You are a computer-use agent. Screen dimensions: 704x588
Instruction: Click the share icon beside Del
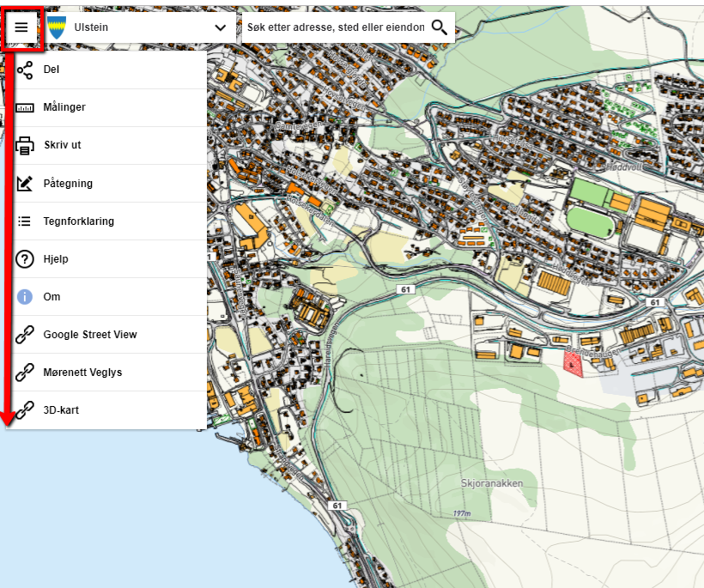[x=25, y=70]
